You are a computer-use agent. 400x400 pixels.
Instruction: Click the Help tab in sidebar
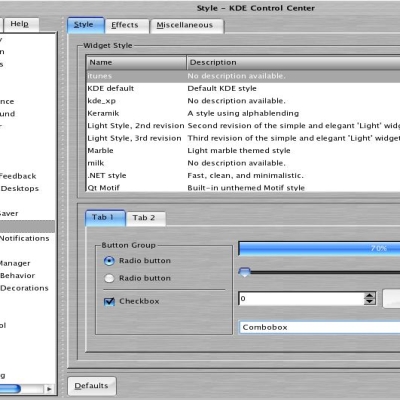pyautogui.click(x=21, y=24)
